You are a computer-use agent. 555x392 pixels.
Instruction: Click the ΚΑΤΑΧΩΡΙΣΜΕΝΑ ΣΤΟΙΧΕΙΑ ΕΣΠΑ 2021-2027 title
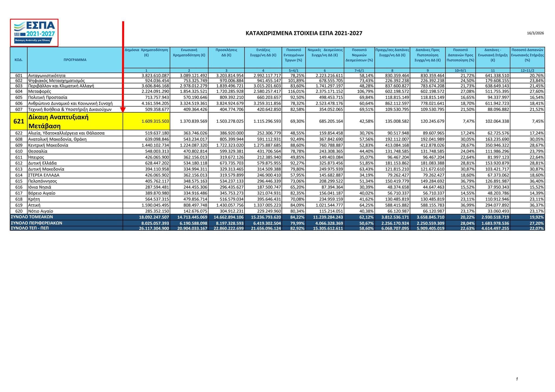[304, 33]
